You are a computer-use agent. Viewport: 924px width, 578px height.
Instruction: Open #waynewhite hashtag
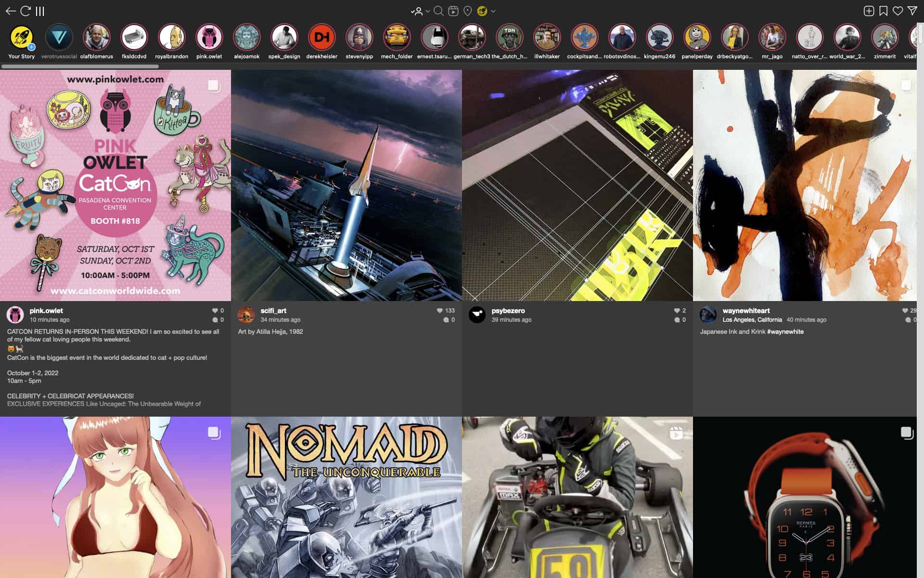pos(785,331)
